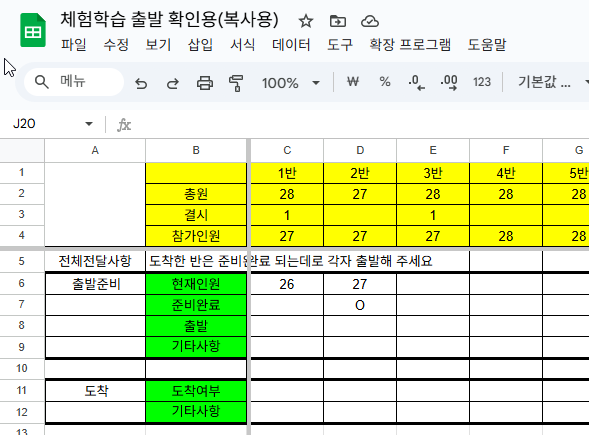Select the paint format tool
589x435 pixels.
[236, 83]
